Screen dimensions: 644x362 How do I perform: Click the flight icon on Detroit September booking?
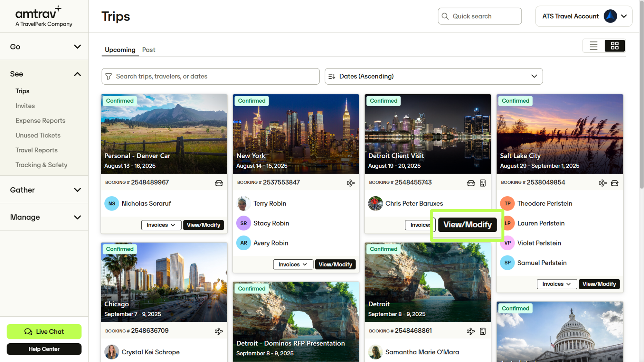tap(471, 331)
